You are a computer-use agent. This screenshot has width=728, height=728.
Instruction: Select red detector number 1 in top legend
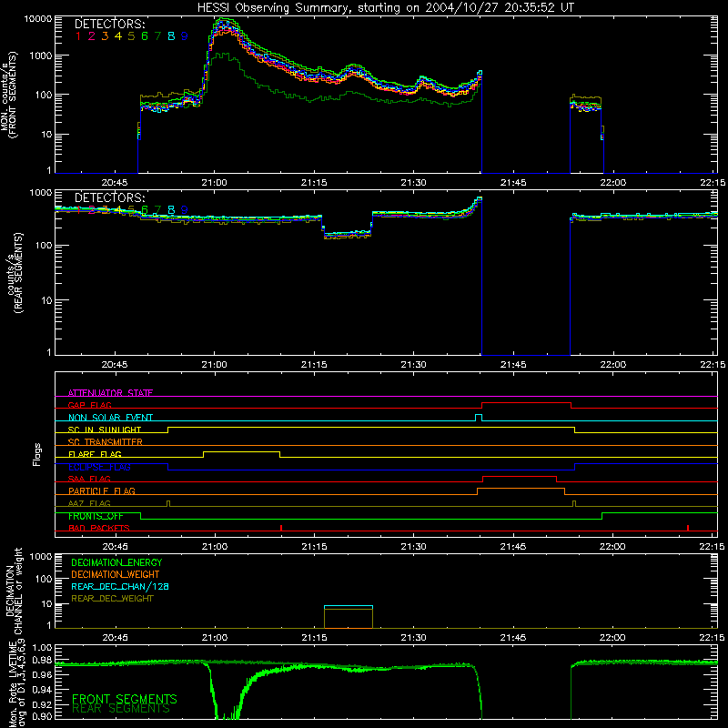click(x=78, y=36)
